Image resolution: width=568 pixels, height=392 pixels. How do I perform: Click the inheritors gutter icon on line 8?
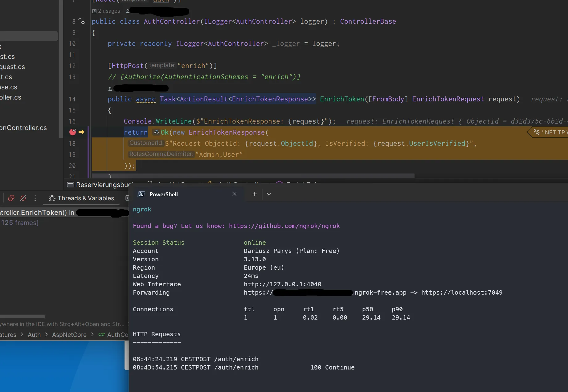82,21
